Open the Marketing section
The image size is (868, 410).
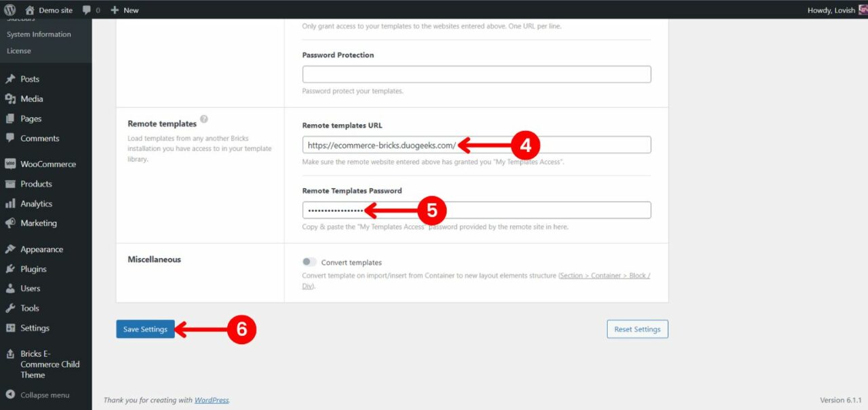pos(36,223)
